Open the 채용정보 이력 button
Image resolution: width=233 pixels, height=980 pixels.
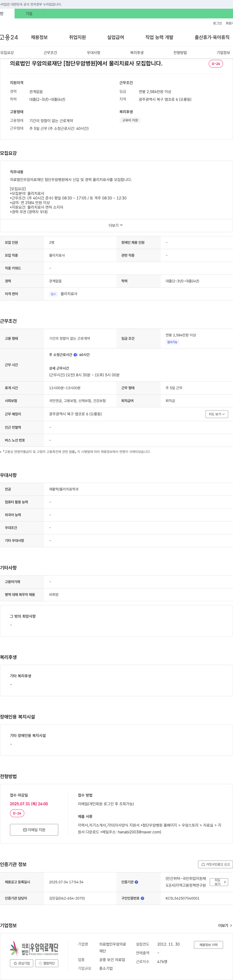click(208, 945)
